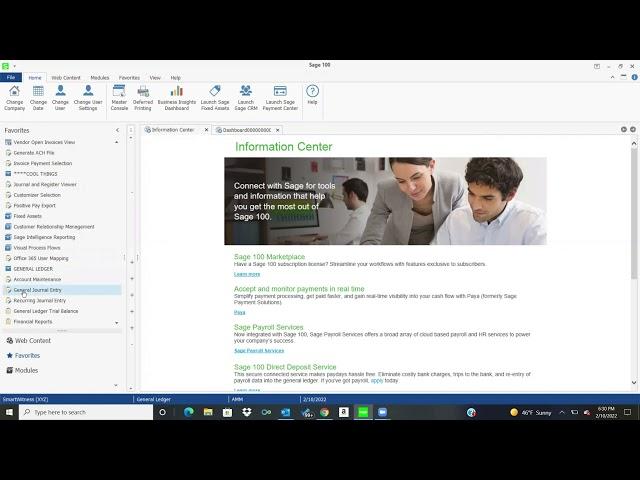
Task: Launch Sage Fixed Assets
Action: 215,98
